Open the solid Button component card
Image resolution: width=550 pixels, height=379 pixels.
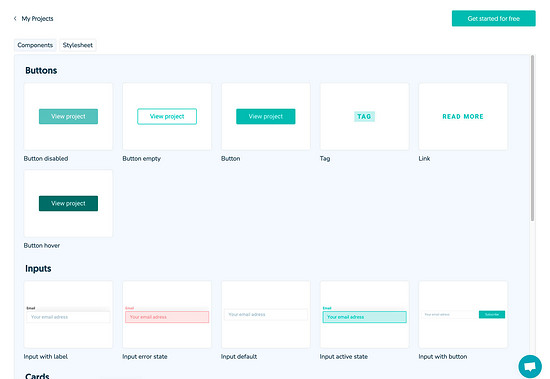(x=266, y=117)
